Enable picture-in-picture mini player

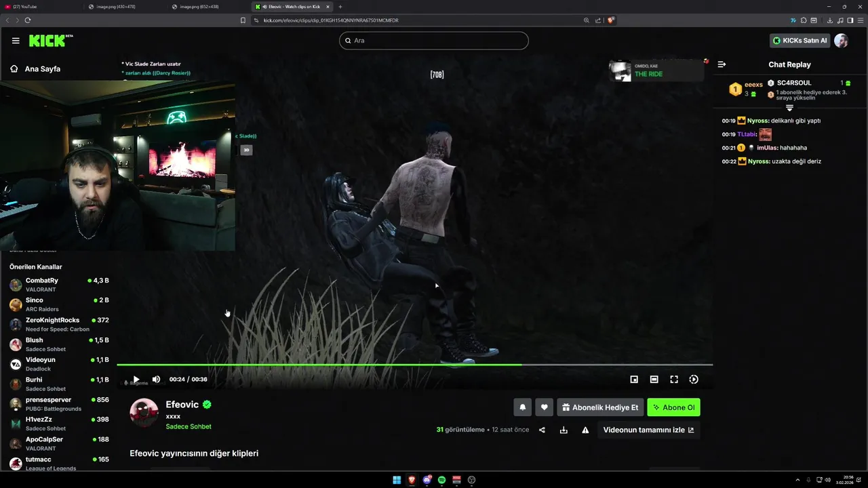point(634,380)
